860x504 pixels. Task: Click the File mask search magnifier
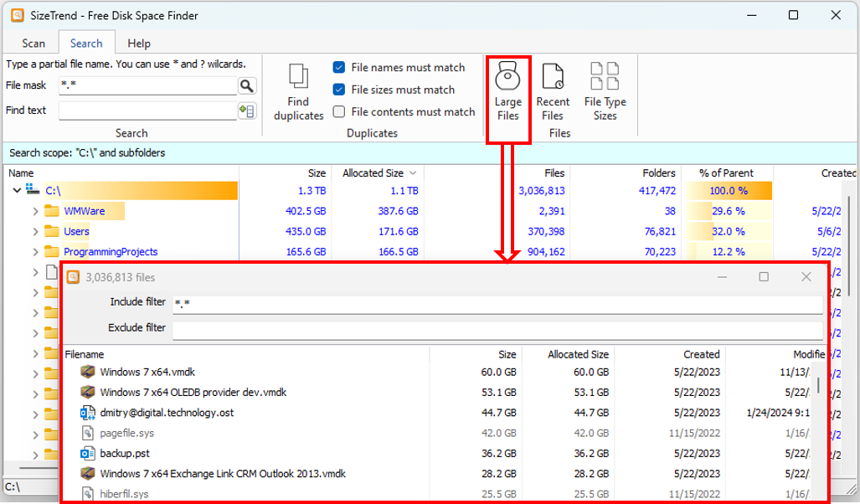point(246,85)
